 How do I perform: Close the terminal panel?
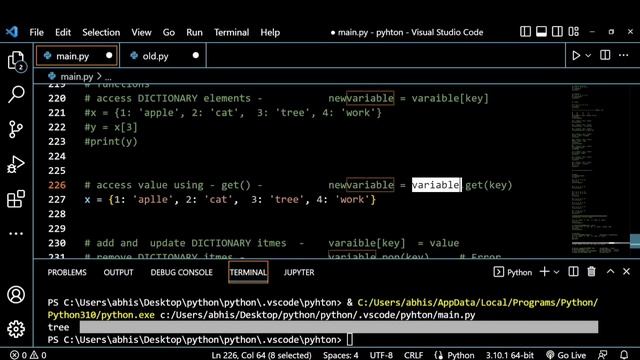627,271
